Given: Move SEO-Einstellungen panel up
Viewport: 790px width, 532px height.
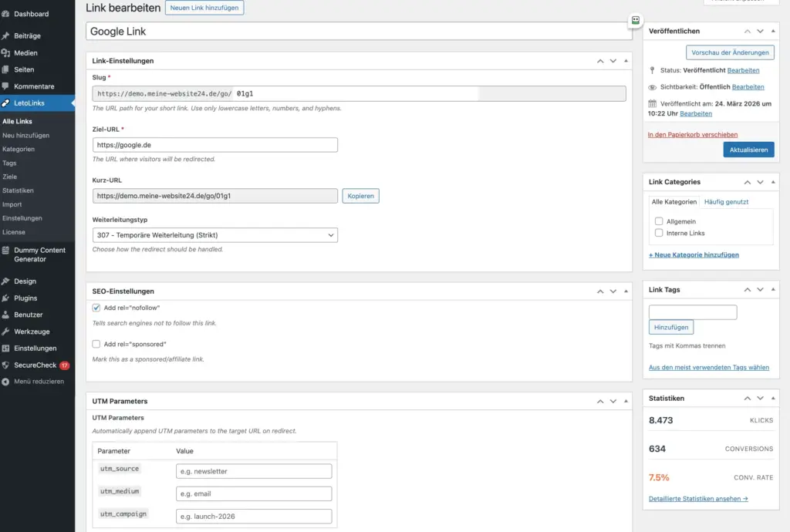Looking at the screenshot, I should click(x=600, y=291).
